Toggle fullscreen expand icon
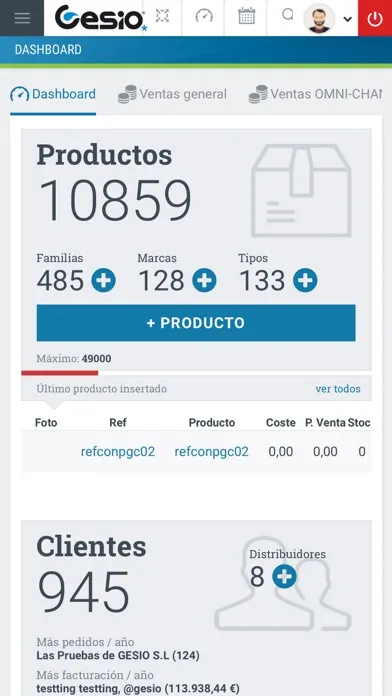The width and height of the screenshot is (392, 696). pos(162,16)
